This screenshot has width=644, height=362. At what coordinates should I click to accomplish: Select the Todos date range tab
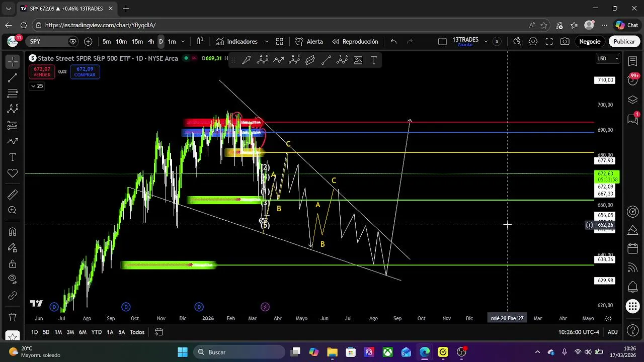pyautogui.click(x=137, y=332)
